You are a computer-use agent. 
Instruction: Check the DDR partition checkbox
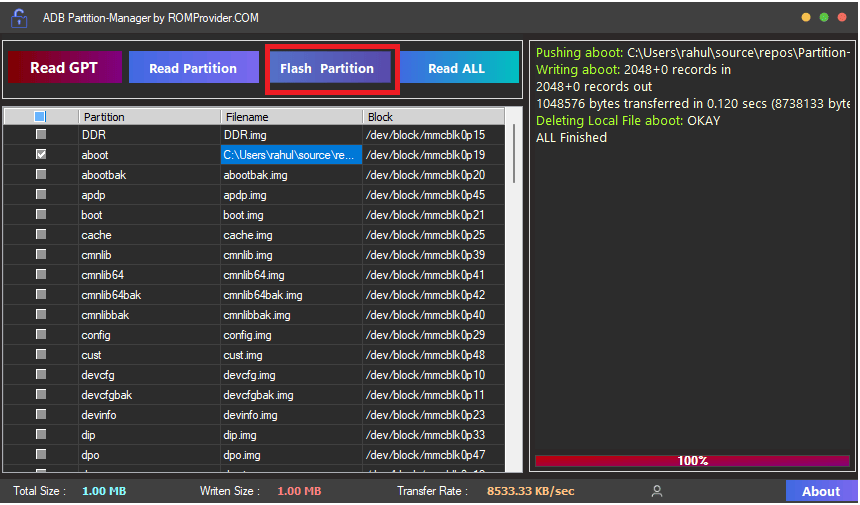(x=41, y=134)
